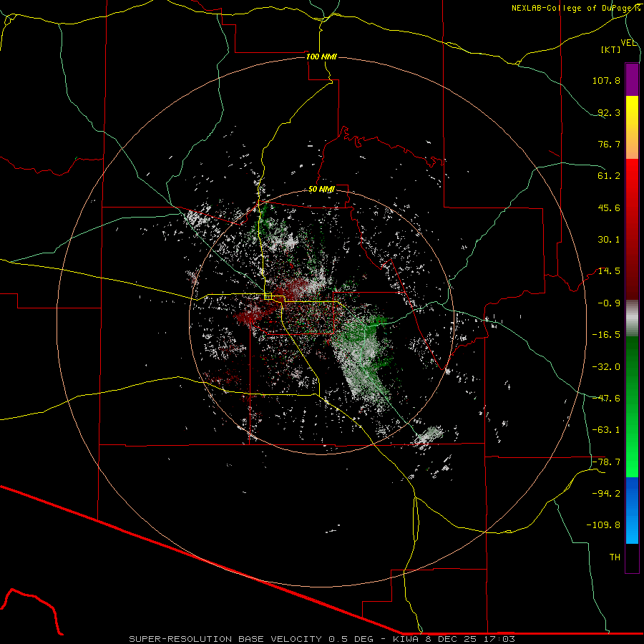Select the -94.2 scale value
Image resolution: width=644 pixels, height=644 pixels.
click(x=606, y=494)
